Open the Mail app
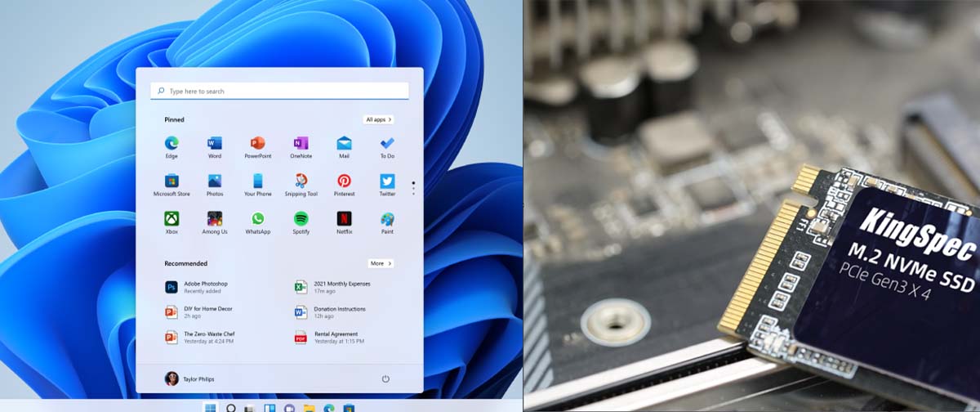Image resolution: width=980 pixels, height=412 pixels. coord(345,147)
